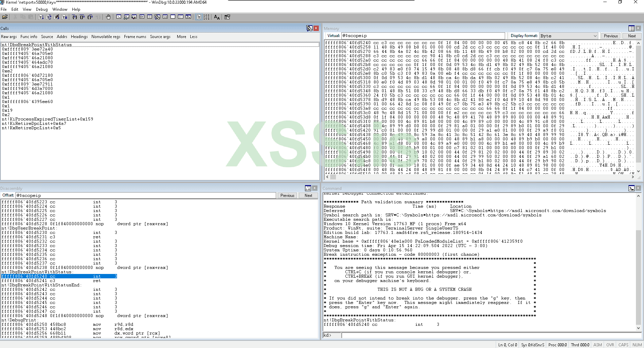This screenshot has width=644, height=348.
Task: Toggle Source mode on toolbar button
Action: tap(199, 17)
